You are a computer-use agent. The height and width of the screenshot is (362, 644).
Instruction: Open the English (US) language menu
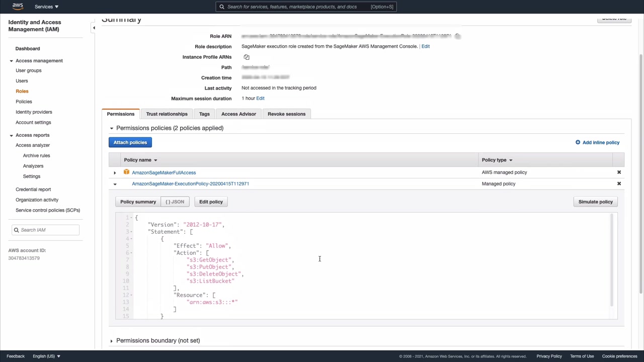click(x=46, y=356)
